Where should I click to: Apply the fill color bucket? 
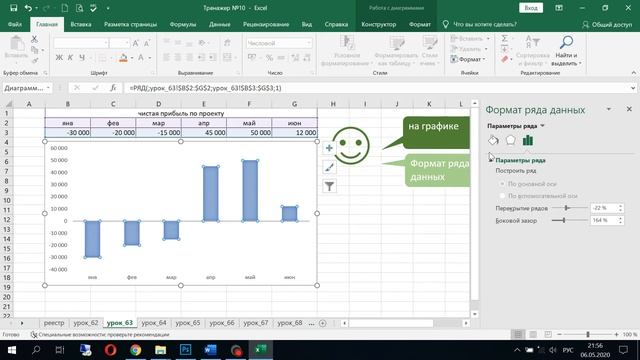click(x=123, y=58)
